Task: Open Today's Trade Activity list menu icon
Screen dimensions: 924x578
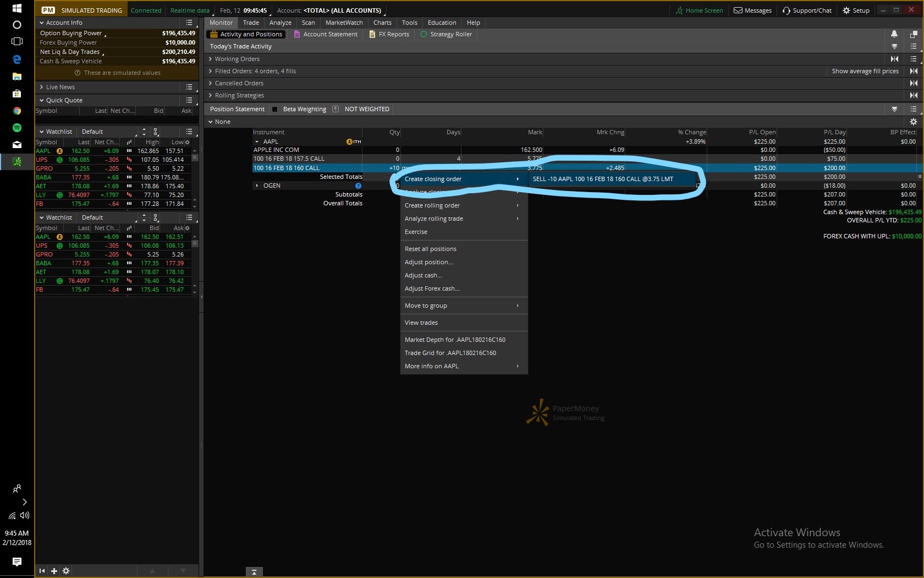Action: [x=914, y=46]
